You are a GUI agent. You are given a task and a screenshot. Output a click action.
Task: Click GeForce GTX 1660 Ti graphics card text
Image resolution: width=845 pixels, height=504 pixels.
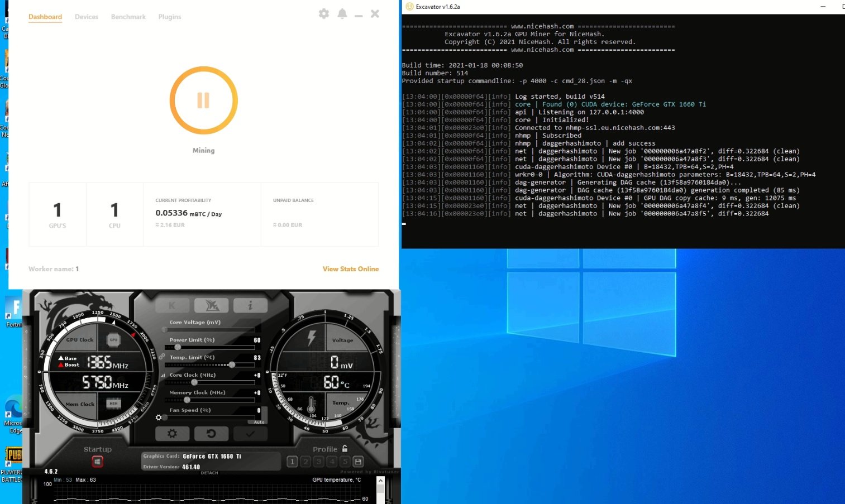[x=212, y=457]
